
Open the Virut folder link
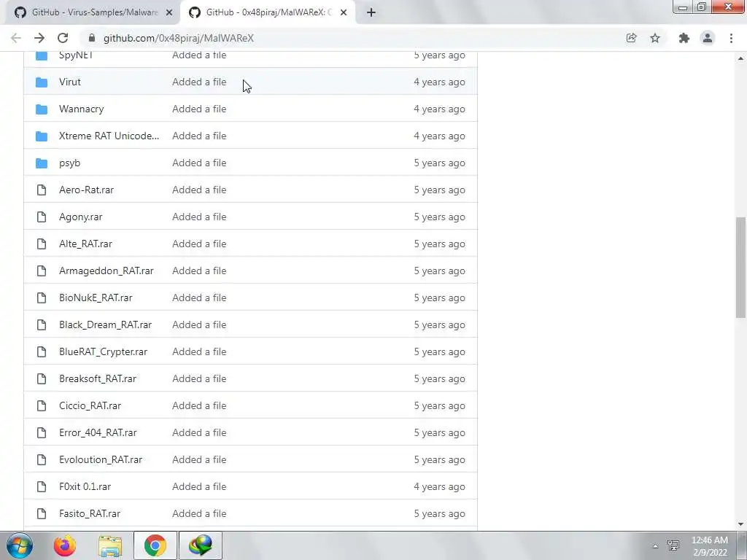(x=69, y=82)
